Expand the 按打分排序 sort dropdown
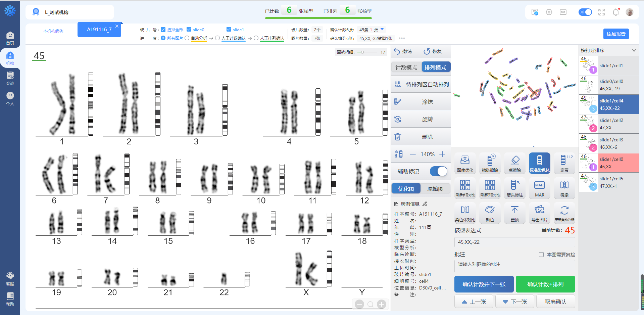This screenshot has width=644, height=315. coord(634,50)
